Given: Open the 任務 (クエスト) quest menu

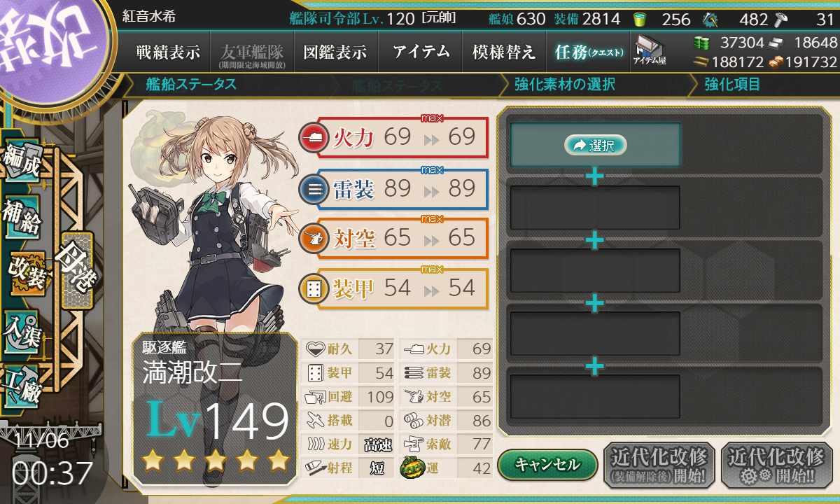Looking at the screenshot, I should 587,52.
